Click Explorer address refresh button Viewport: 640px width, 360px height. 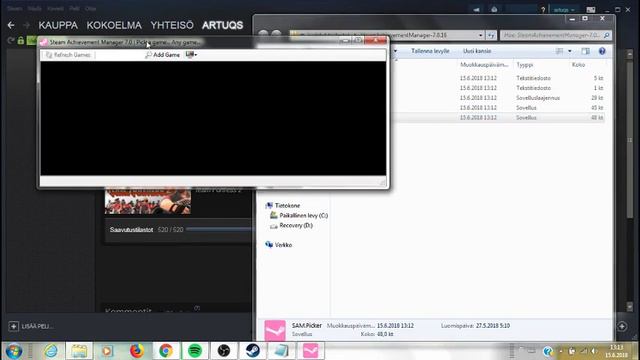pos(491,36)
